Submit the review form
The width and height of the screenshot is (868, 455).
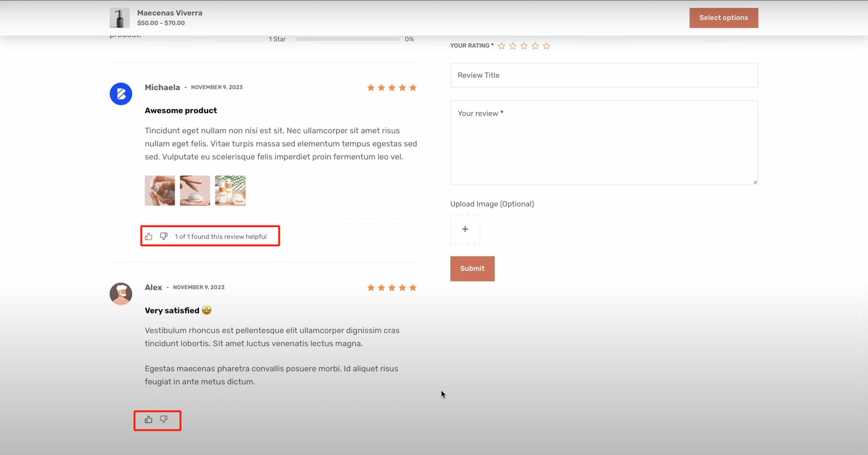coord(472,268)
